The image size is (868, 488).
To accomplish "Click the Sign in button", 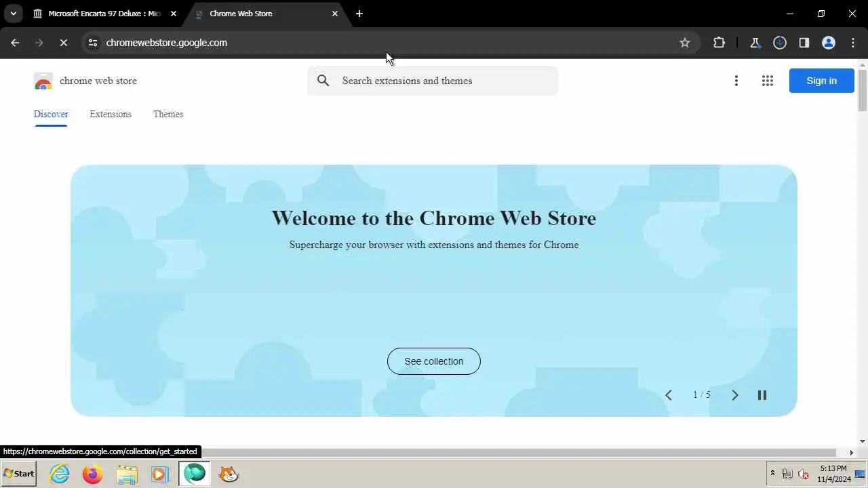I will (x=822, y=81).
